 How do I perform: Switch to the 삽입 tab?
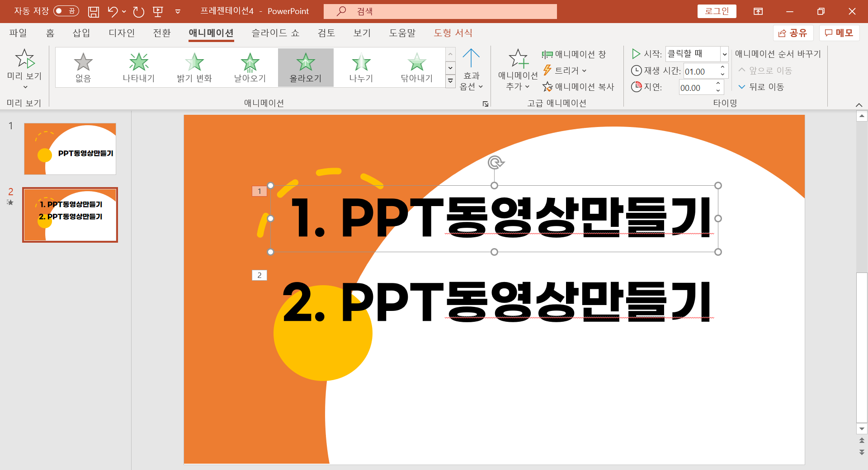point(81,33)
